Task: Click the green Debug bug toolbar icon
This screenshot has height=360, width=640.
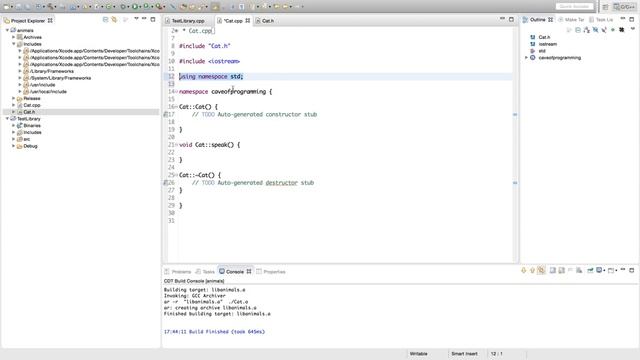Action: [123, 7]
